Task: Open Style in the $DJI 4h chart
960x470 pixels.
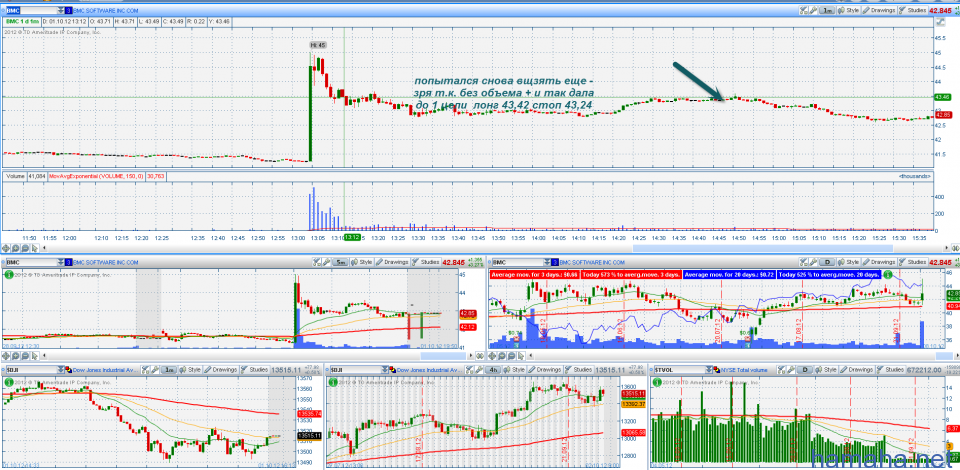Action: coord(514,370)
